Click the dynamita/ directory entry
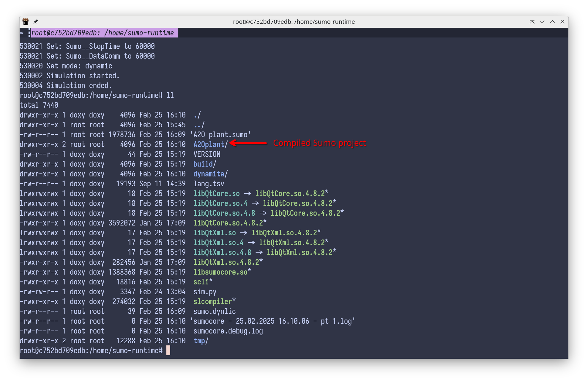 pyautogui.click(x=210, y=174)
